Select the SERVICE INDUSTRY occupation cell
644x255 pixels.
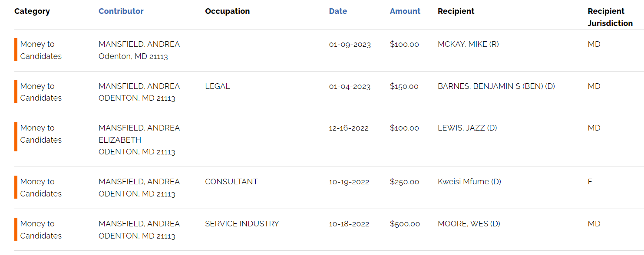tap(242, 224)
